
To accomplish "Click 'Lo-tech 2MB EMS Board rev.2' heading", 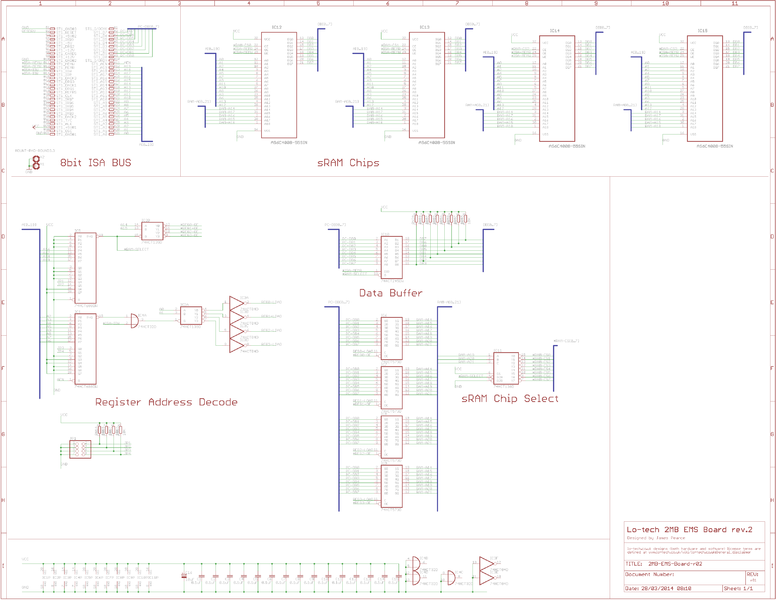I will (689, 530).
